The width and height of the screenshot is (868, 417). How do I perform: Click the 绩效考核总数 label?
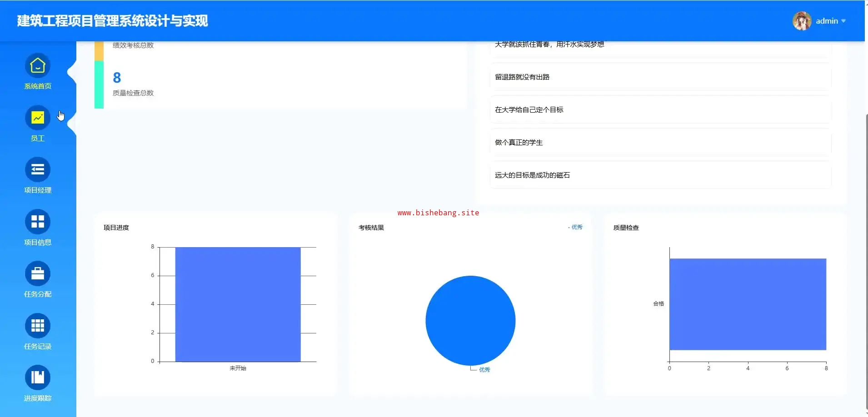coord(133,45)
